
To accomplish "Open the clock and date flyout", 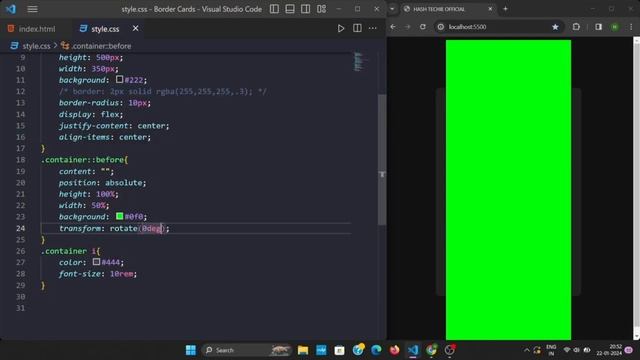I will pyautogui.click(x=609, y=350).
